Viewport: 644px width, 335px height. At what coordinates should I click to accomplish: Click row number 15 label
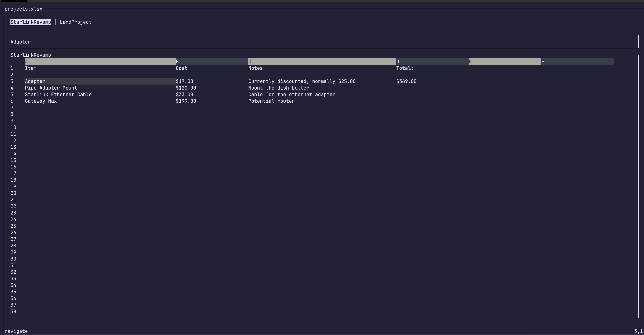13,160
